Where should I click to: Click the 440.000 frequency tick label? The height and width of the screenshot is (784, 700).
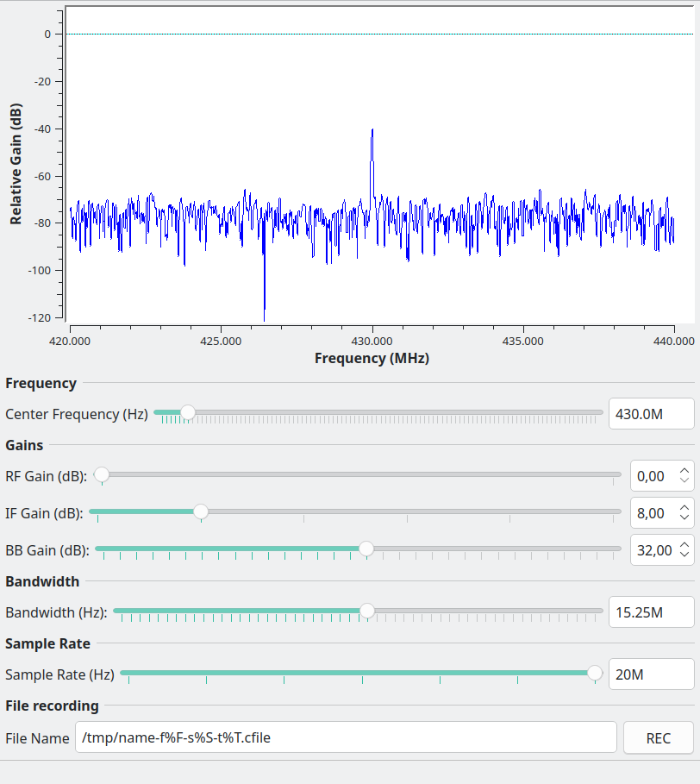pyautogui.click(x=673, y=341)
